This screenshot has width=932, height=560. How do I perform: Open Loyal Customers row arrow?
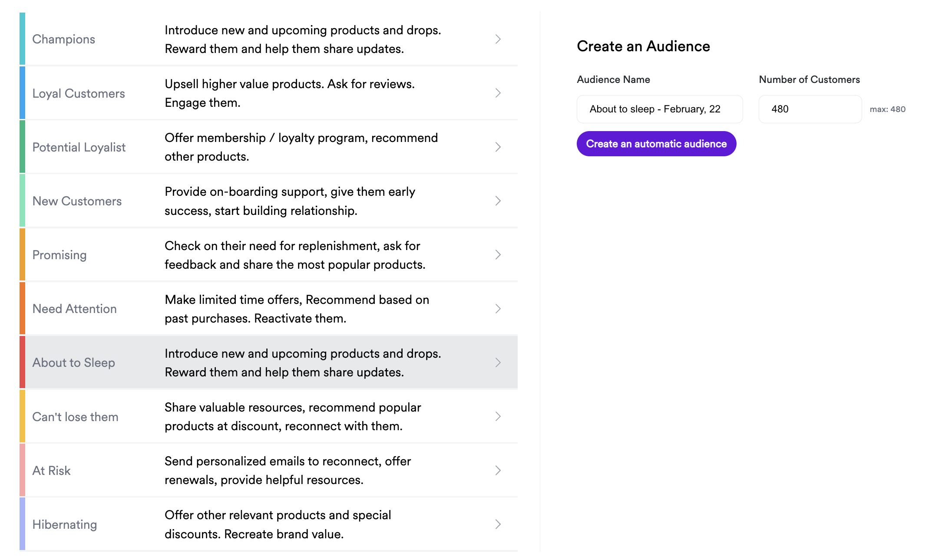tap(498, 93)
